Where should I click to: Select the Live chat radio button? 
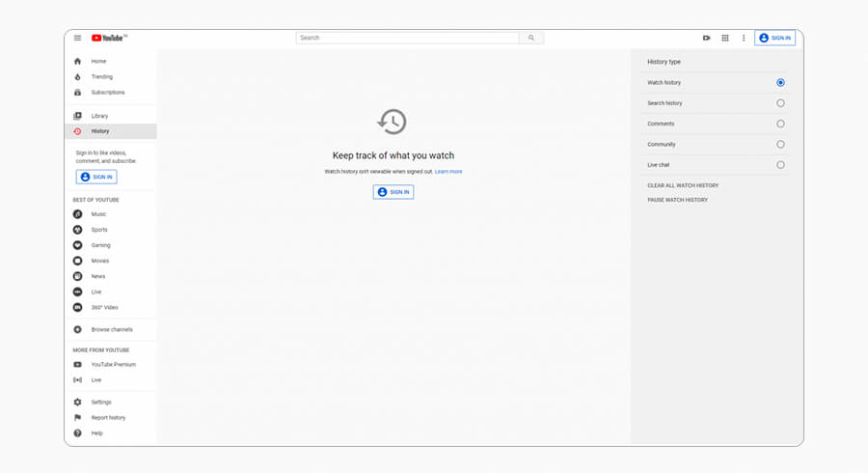(x=780, y=165)
